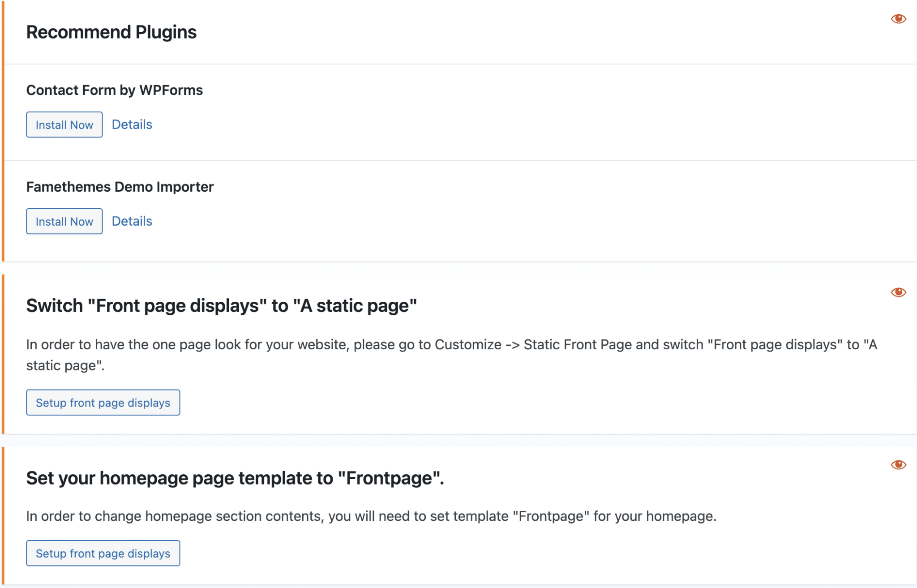Install the Contact Form by WPForms plugin
The height and width of the screenshot is (588, 917).
click(64, 124)
